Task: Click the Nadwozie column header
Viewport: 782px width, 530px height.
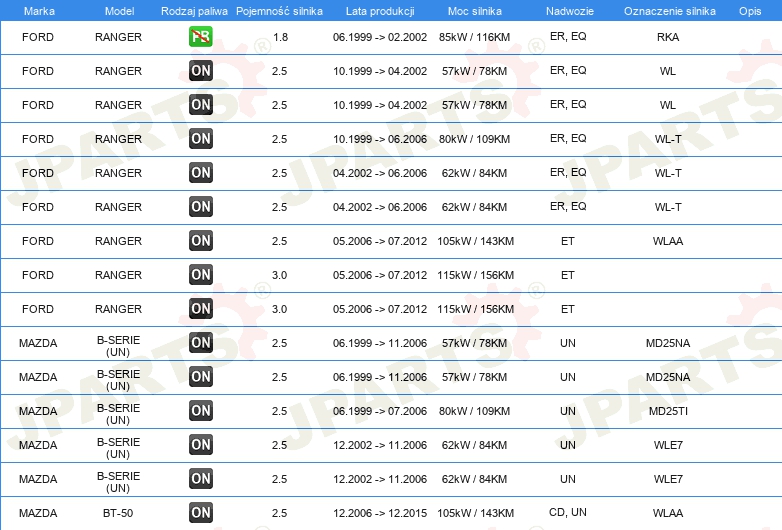Action: 570,11
